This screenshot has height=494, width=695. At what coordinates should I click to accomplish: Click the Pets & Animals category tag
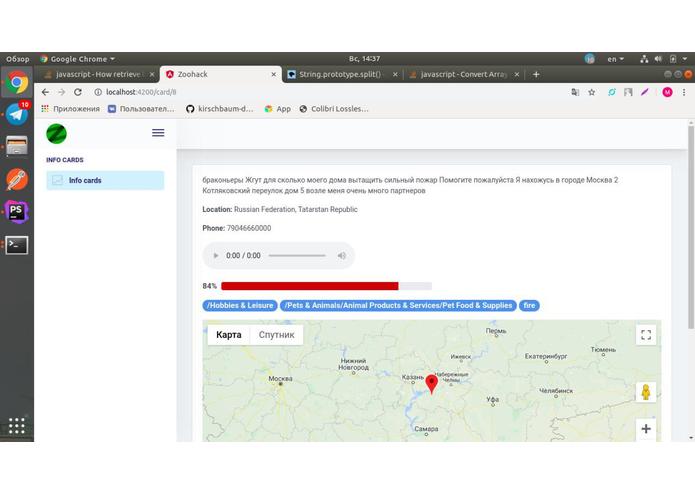[398, 306]
